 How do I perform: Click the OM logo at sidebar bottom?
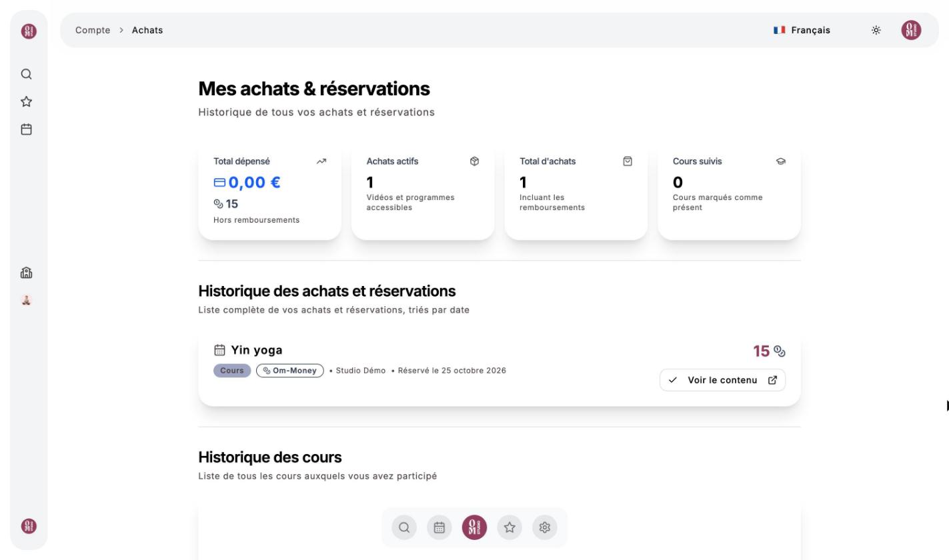(x=29, y=526)
